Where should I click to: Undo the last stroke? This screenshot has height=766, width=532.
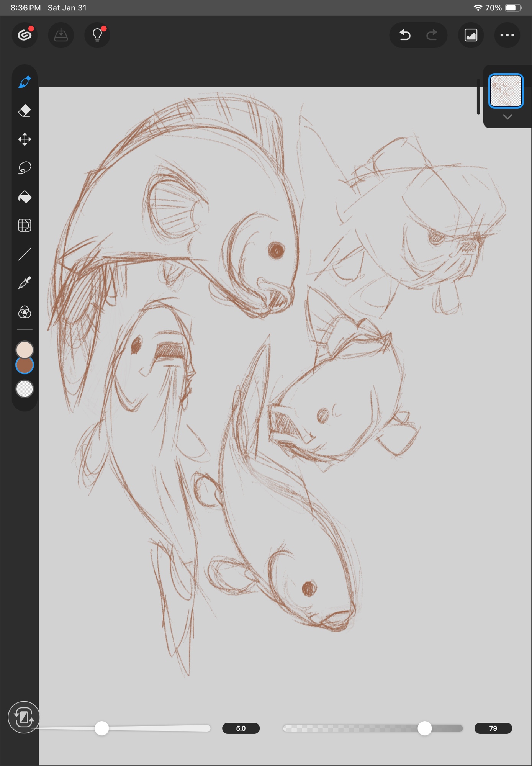pos(405,35)
